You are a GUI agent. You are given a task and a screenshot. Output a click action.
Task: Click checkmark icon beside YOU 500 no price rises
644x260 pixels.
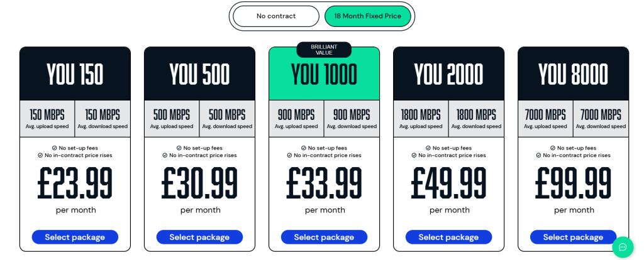pos(165,155)
